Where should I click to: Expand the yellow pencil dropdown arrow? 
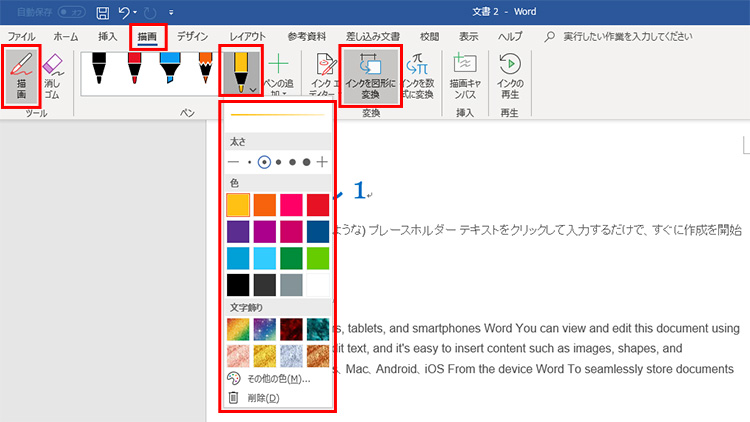point(254,89)
